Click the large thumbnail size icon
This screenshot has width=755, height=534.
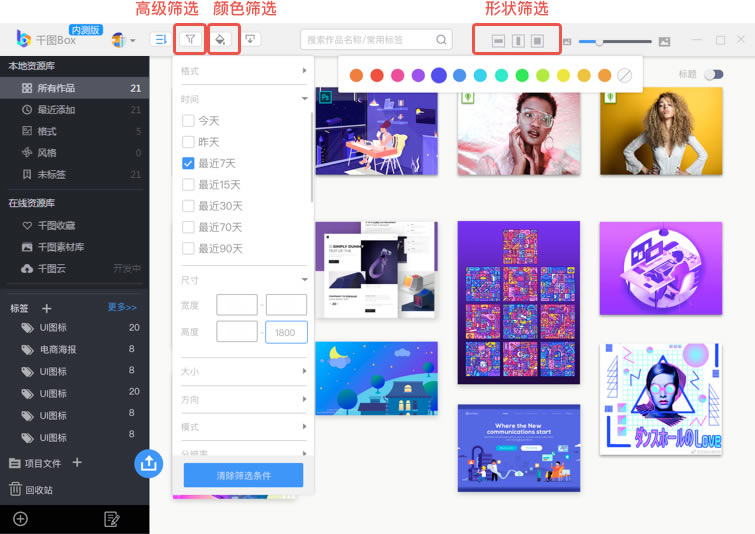(x=664, y=42)
